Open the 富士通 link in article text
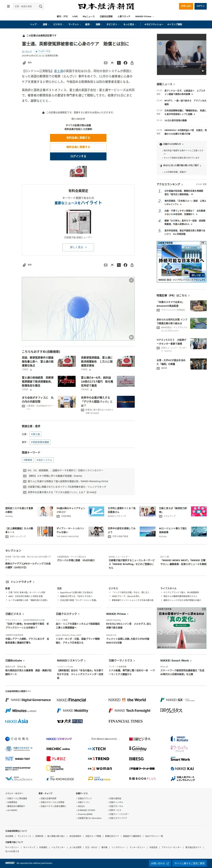The height and width of the screenshot is (868, 212). tap(59, 71)
